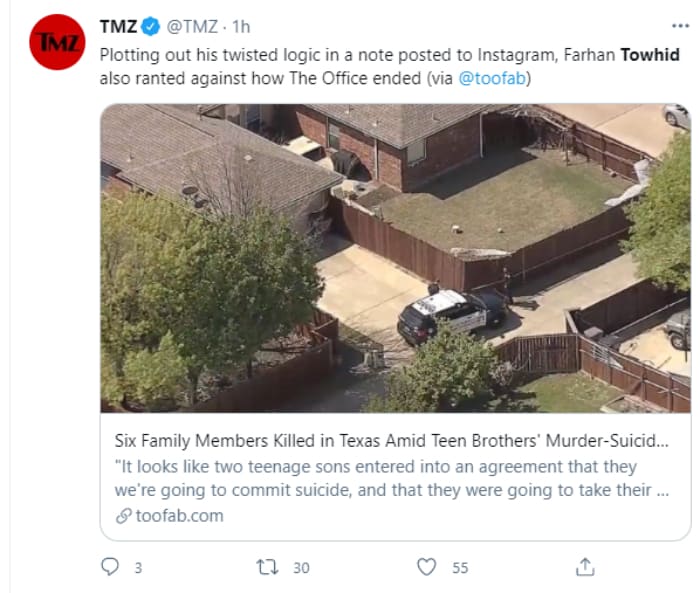Image resolution: width=700 pixels, height=593 pixels.
Task: Open the aerial house photo thumbnail
Action: pos(395,258)
